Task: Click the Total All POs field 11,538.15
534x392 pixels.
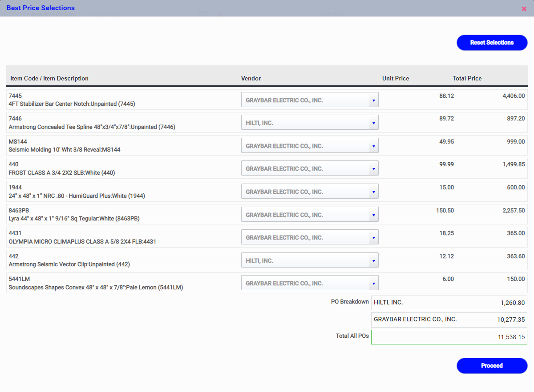Action: point(449,337)
